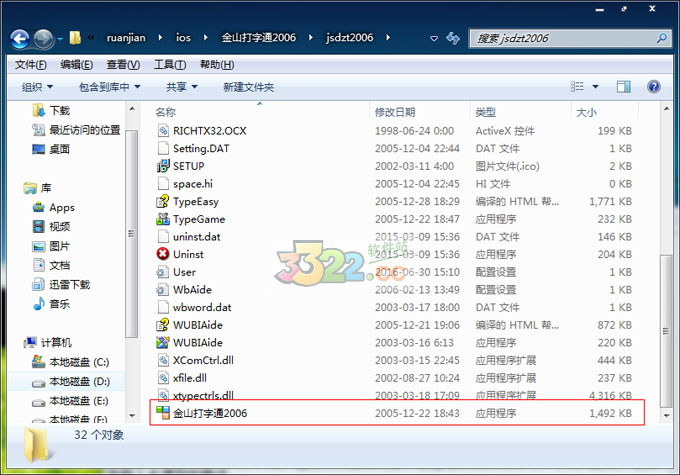This screenshot has width=680, height=475.
Task: Click the TypeGame application icon
Action: (x=163, y=219)
